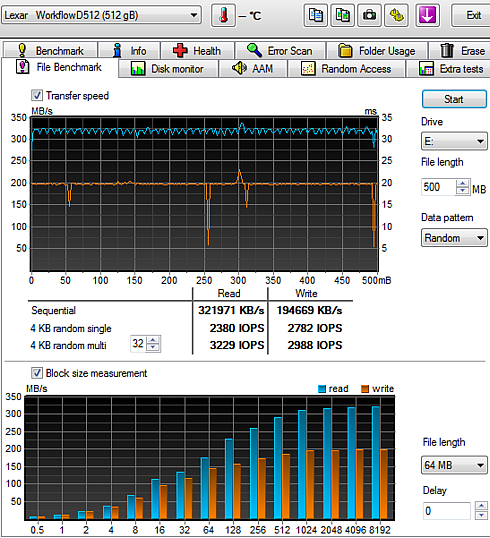
Task: Click the Exit button
Action: (x=473, y=15)
